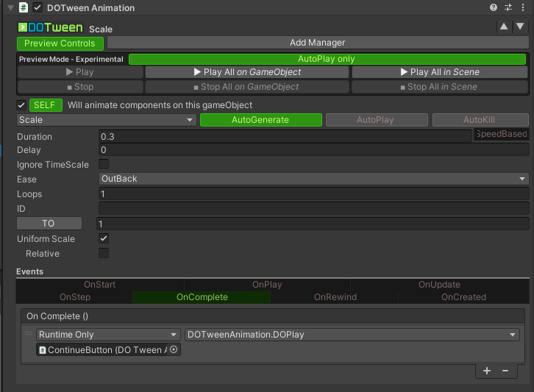The height and width of the screenshot is (392, 534).
Task: Click the Loops input field
Action: click(313, 193)
